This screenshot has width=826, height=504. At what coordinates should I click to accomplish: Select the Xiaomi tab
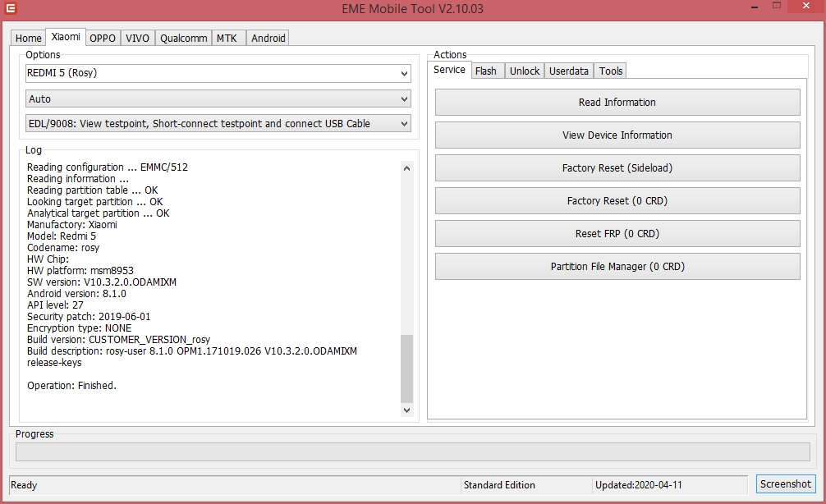(66, 37)
